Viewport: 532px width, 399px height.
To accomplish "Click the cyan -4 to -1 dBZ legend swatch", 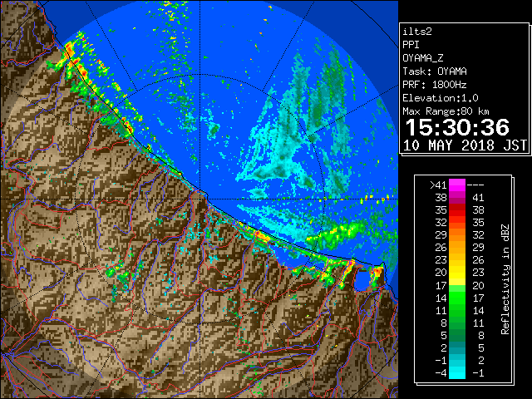I will [x=457, y=372].
